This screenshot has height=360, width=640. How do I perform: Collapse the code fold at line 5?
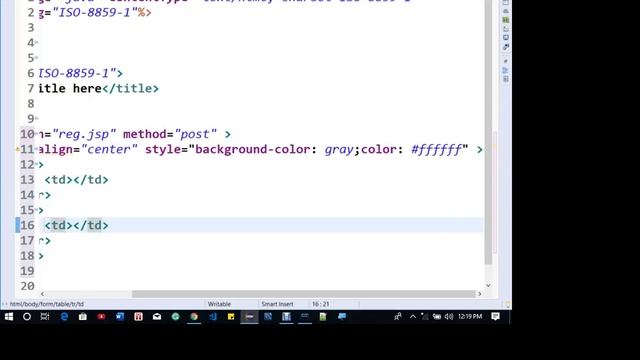click(x=36, y=58)
